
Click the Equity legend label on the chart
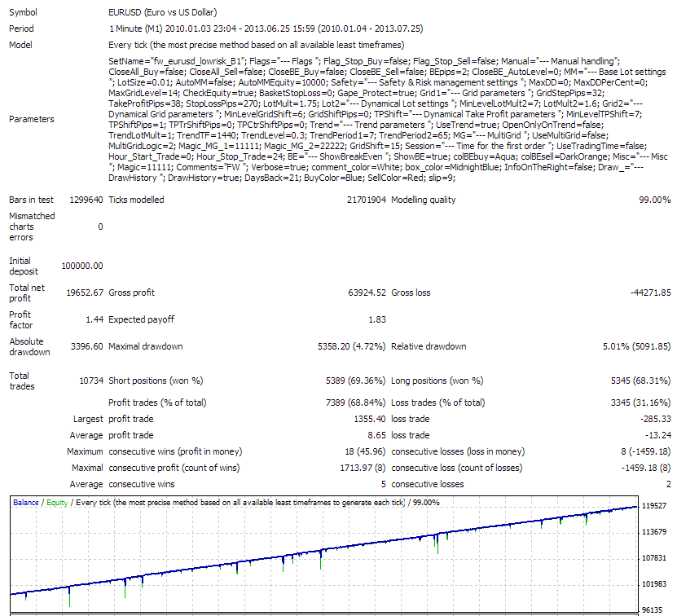click(x=57, y=503)
